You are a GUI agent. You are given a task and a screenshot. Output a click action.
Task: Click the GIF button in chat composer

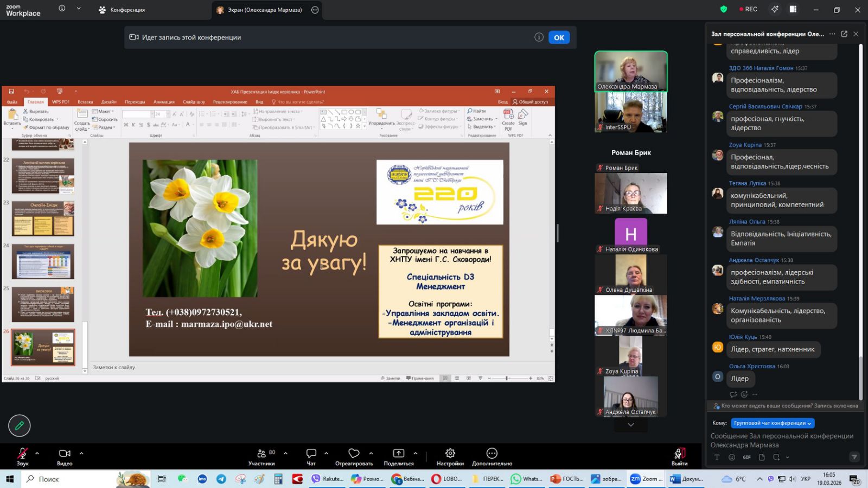746,457
